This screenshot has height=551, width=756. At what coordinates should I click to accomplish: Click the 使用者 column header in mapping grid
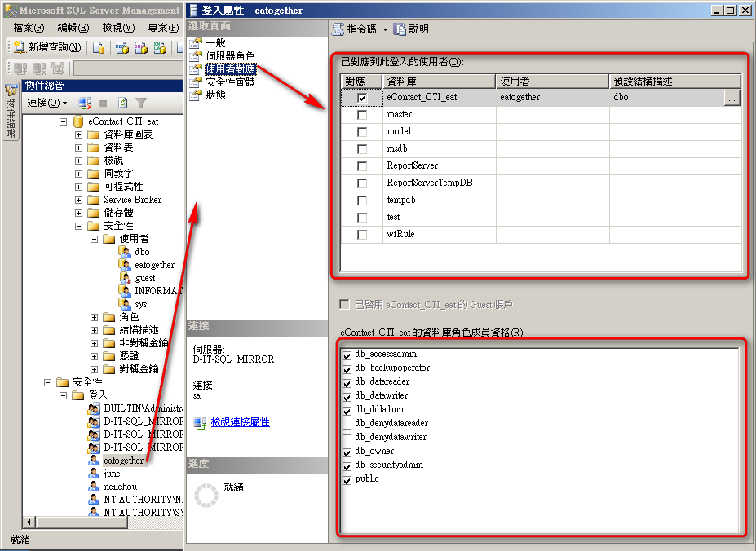click(x=553, y=81)
